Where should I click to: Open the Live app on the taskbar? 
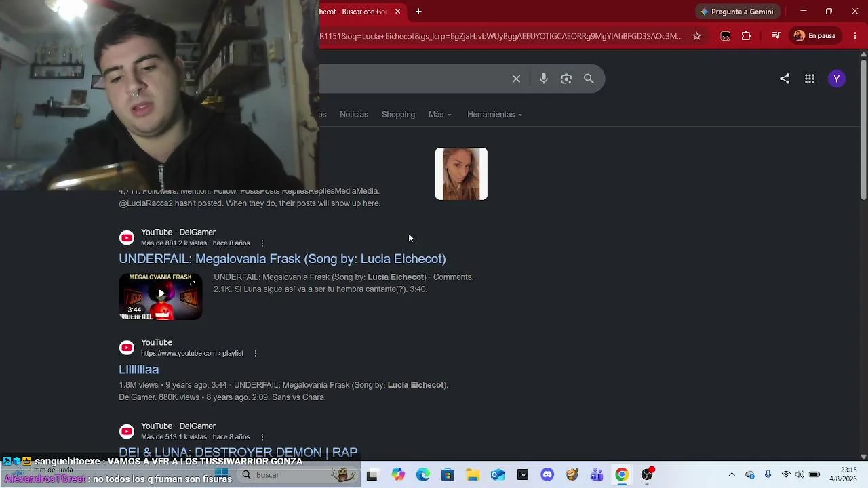click(522, 475)
